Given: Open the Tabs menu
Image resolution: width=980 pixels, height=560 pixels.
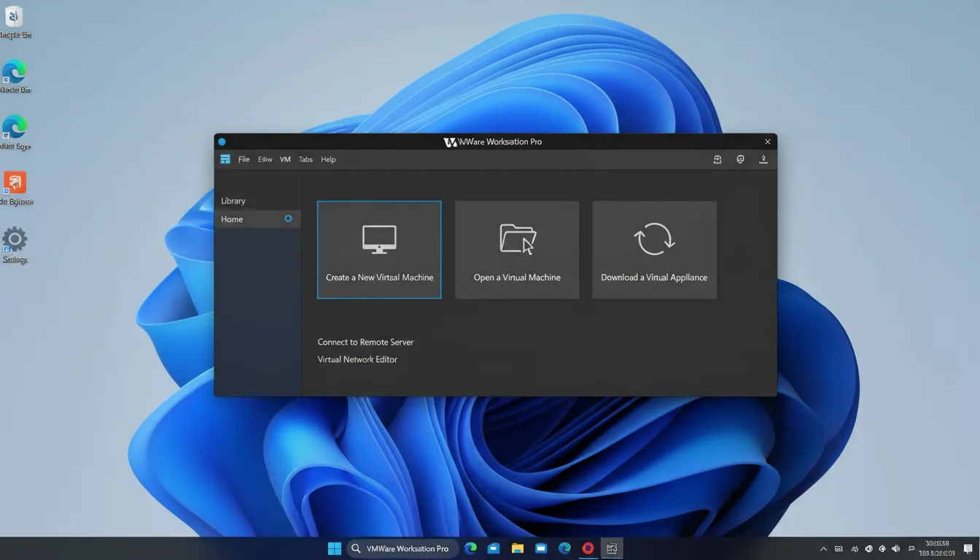Looking at the screenshot, I should click(x=306, y=159).
